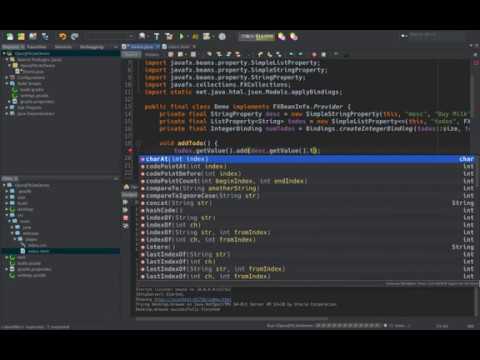Click the Output window horizontal scrollbar
This screenshot has width=480, height=360.
(232, 318)
